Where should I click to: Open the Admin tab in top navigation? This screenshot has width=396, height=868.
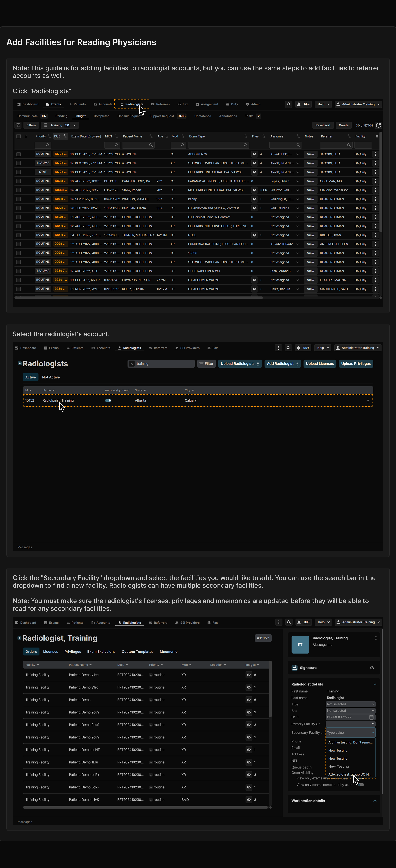click(253, 104)
